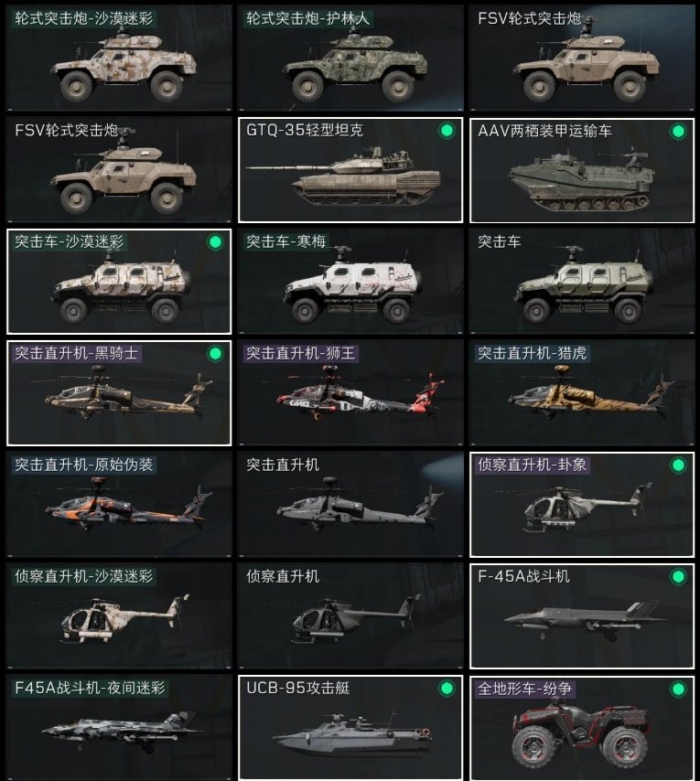Click green equipped dot on AAV两栖装甲运输车

click(678, 132)
